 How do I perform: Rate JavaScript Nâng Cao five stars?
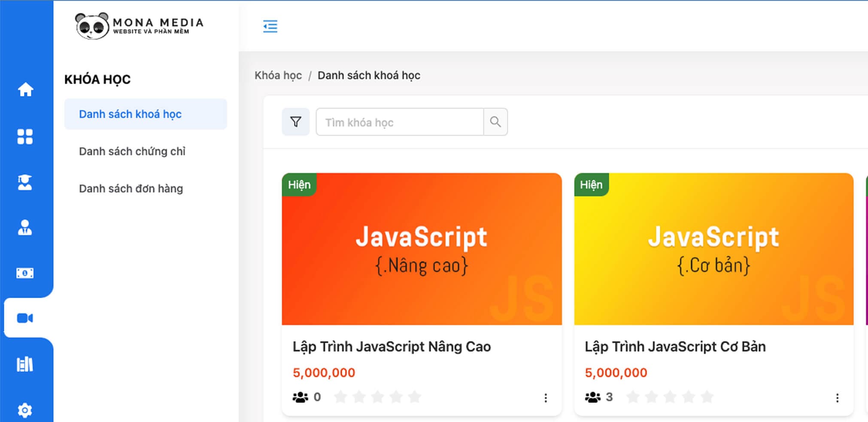(x=415, y=397)
